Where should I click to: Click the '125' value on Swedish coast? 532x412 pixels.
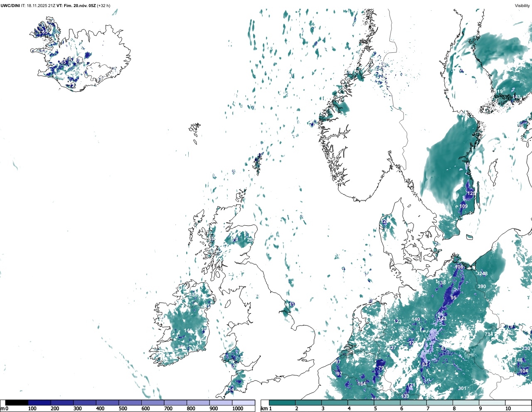click(x=471, y=194)
